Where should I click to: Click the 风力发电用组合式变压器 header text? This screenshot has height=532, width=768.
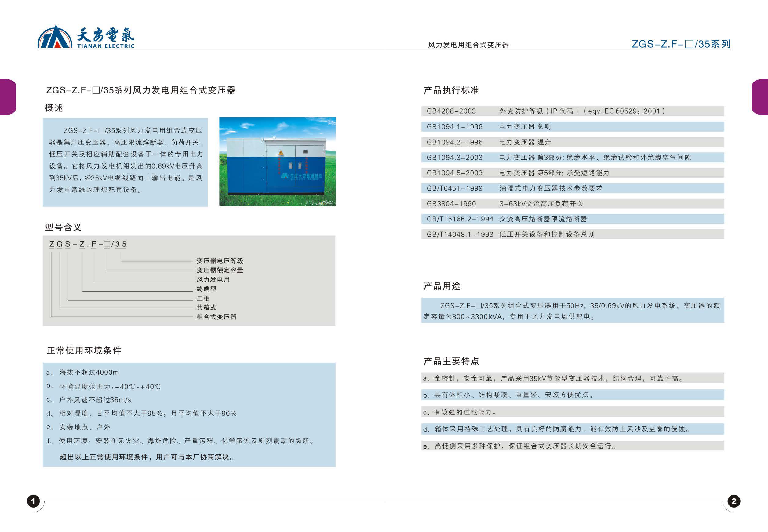pyautogui.click(x=468, y=45)
